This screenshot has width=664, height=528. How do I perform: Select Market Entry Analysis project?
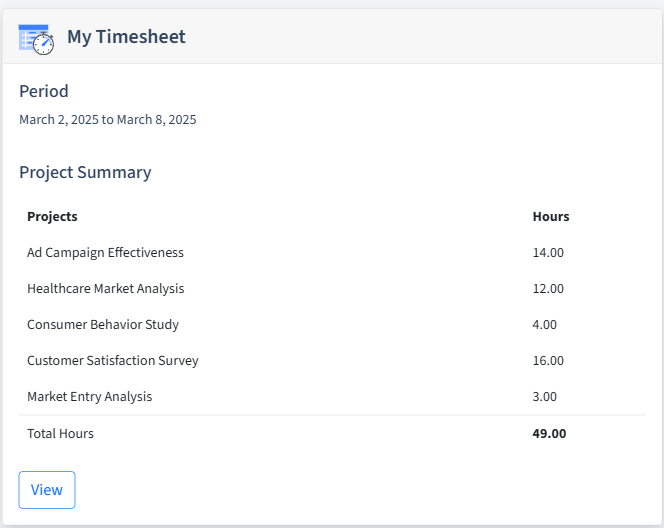(x=89, y=397)
